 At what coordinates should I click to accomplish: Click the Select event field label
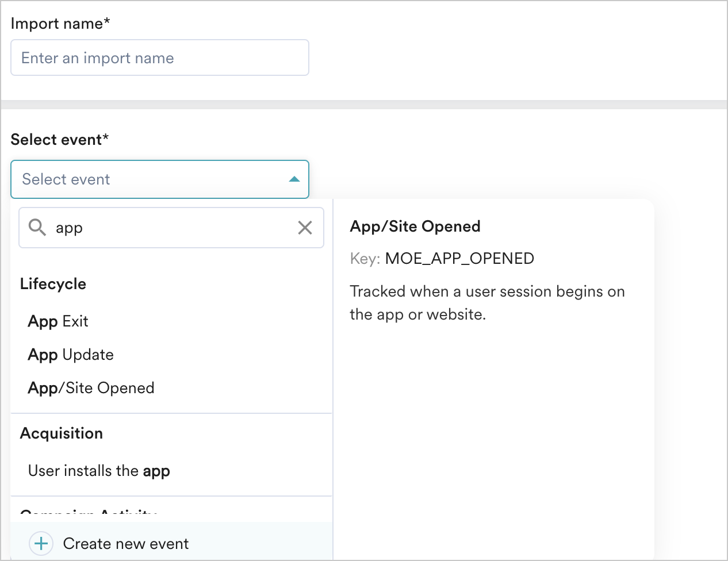60,140
